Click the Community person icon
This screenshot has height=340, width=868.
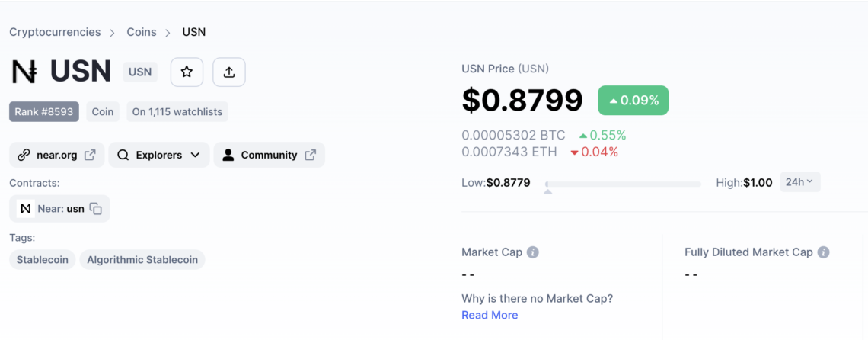[228, 155]
